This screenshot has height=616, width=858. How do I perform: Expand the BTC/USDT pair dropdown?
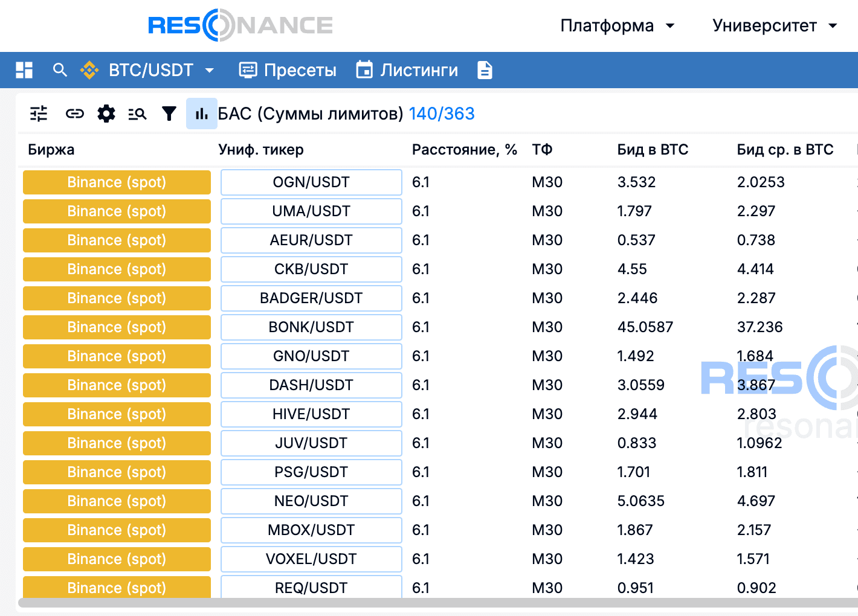210,70
